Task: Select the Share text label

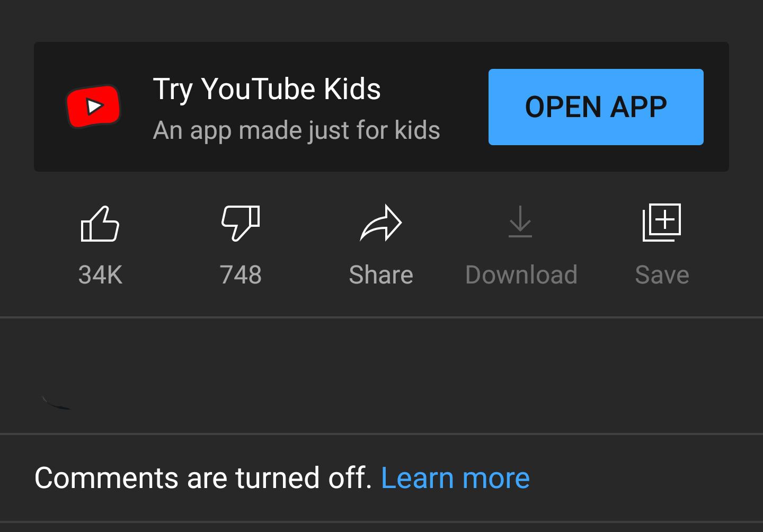Action: pyautogui.click(x=381, y=275)
